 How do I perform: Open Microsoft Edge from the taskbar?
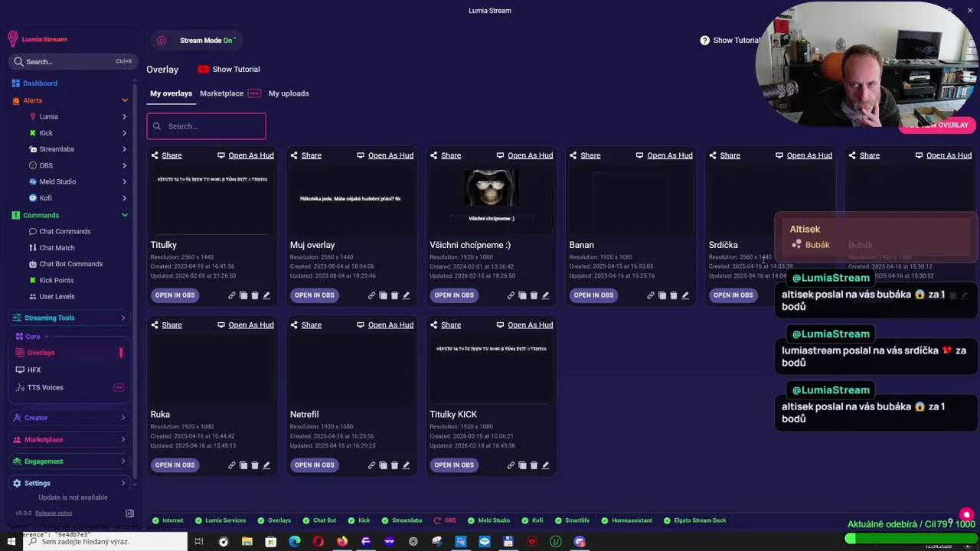[x=295, y=542]
